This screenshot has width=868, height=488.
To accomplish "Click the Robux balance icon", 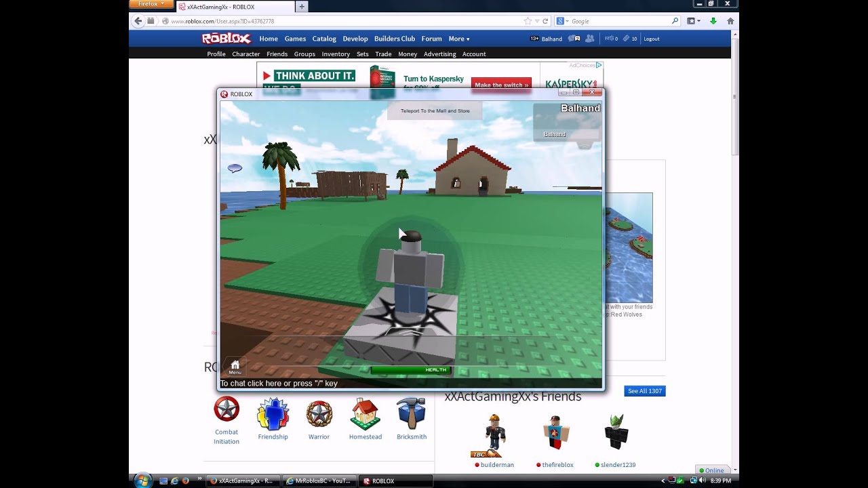I will (x=609, y=39).
